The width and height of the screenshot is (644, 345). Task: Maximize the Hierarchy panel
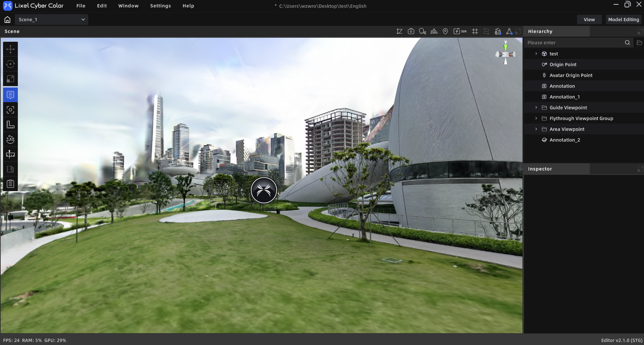(x=640, y=31)
